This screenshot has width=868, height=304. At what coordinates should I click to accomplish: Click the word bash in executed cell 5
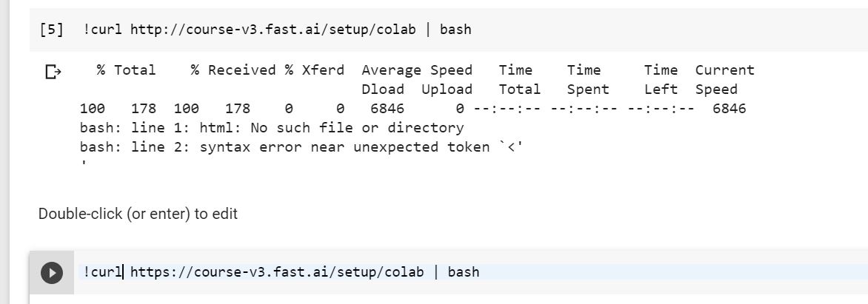pos(455,30)
